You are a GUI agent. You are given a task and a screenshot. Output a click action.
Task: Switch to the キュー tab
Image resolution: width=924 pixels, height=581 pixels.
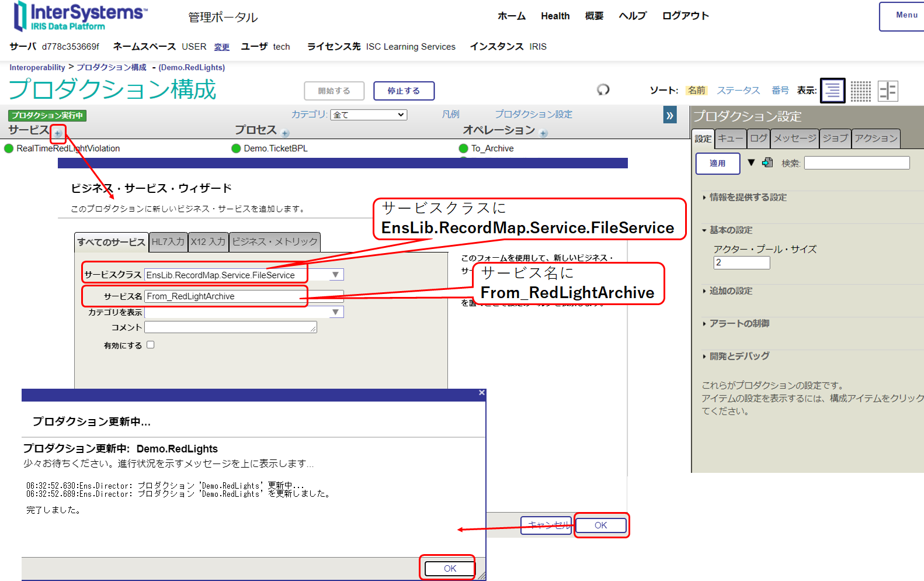click(730, 139)
